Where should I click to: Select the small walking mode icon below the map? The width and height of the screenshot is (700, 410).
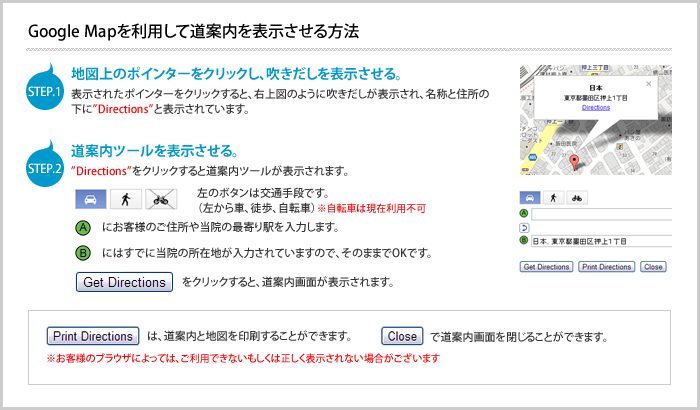point(554,197)
